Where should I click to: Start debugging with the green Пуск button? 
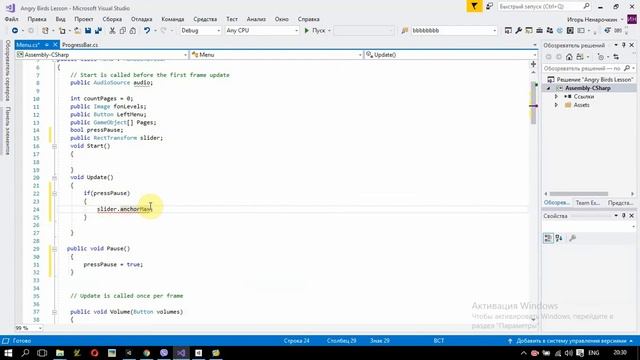[x=317, y=31]
